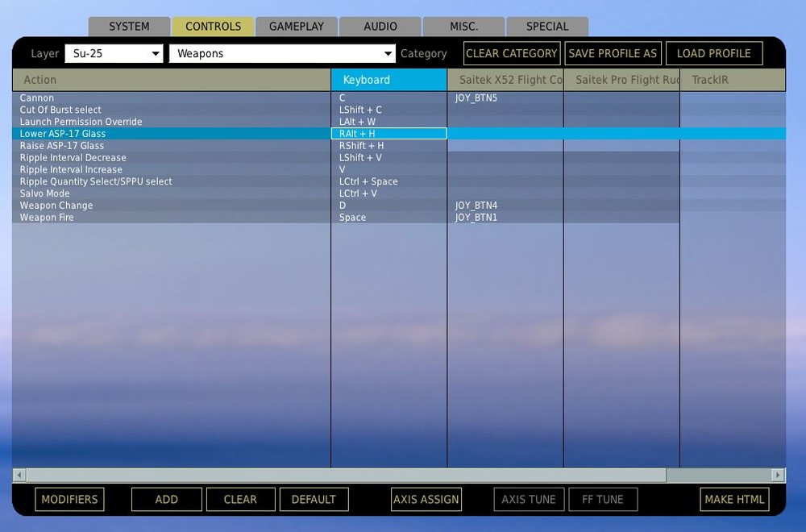Viewport: 806px width, 532px height.
Task: Click the RShift + H keyboard binding
Action: point(389,145)
